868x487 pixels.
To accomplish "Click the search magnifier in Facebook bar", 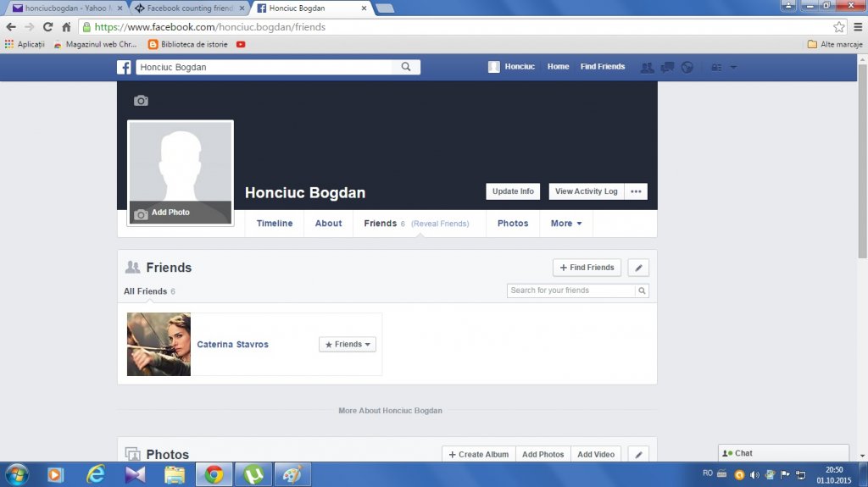I will coord(406,67).
